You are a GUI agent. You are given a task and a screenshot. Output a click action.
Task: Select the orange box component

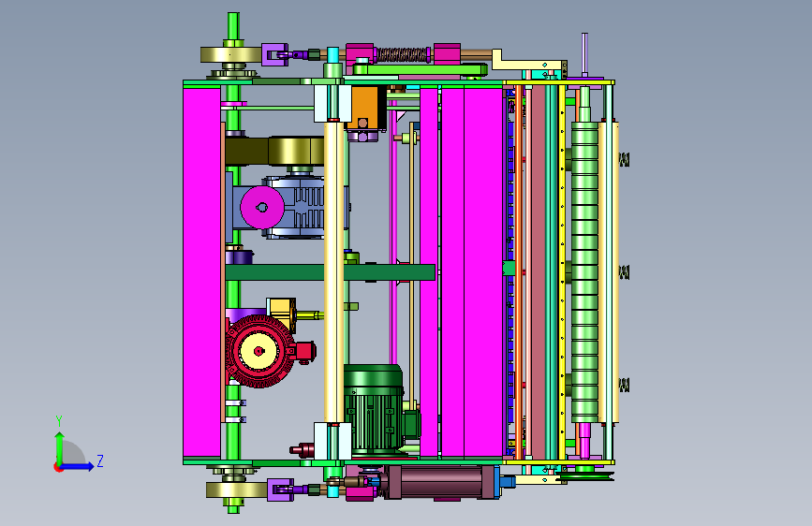pos(365,108)
